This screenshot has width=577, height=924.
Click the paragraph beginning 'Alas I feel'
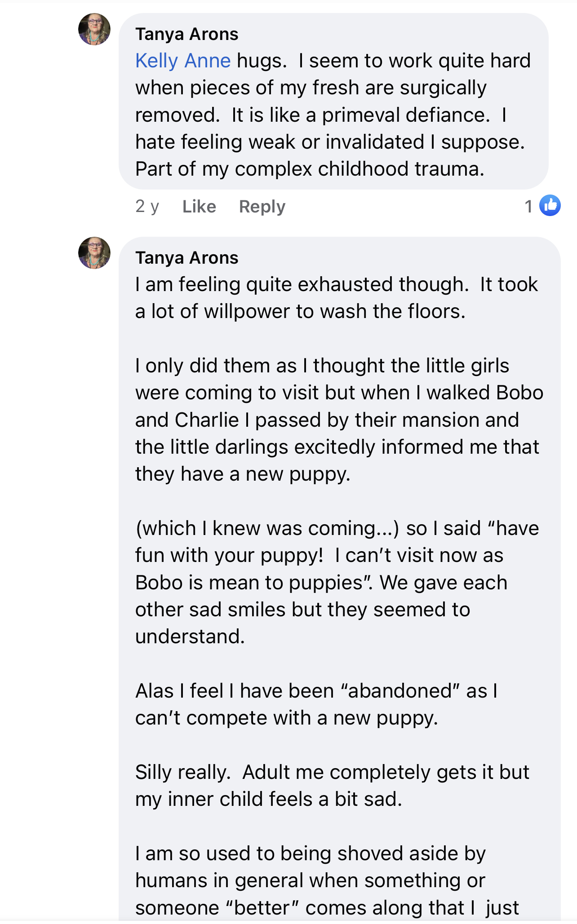point(316,704)
